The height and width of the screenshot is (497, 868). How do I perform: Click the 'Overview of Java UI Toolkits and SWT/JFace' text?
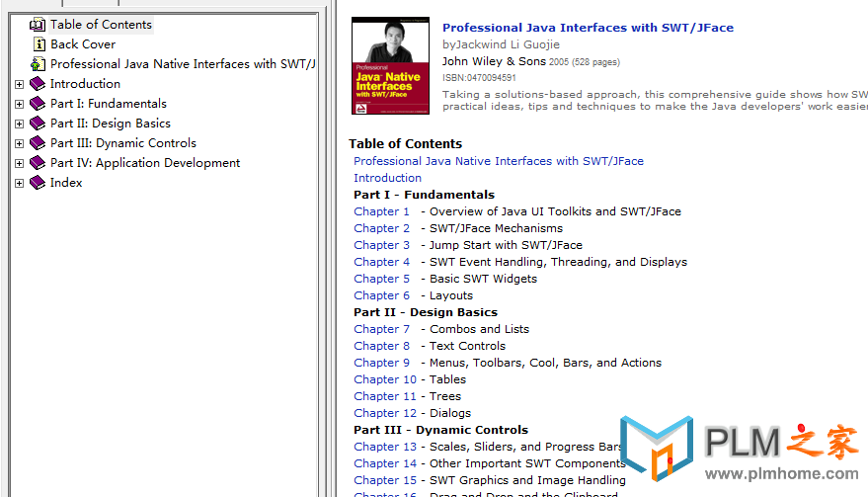click(x=555, y=211)
